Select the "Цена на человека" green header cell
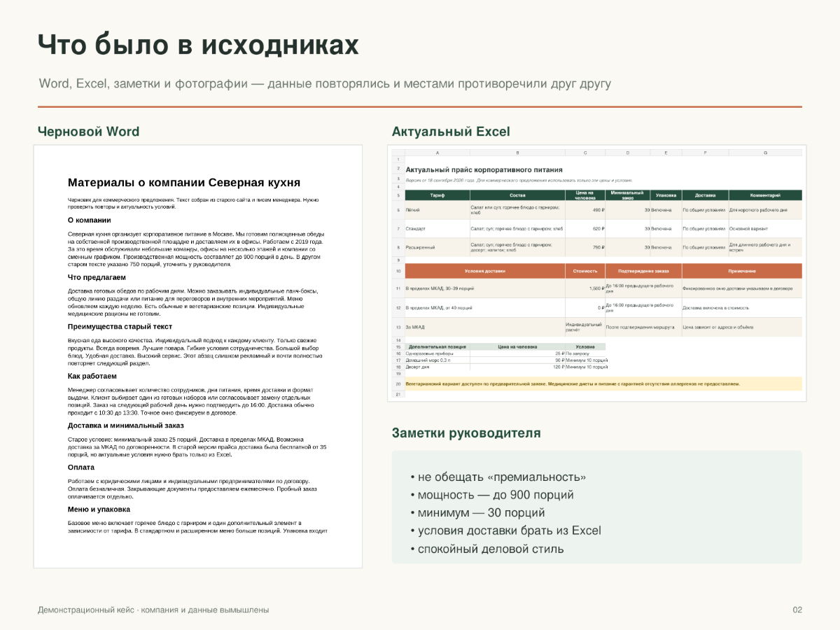This screenshot has height=630, width=840. point(585,195)
